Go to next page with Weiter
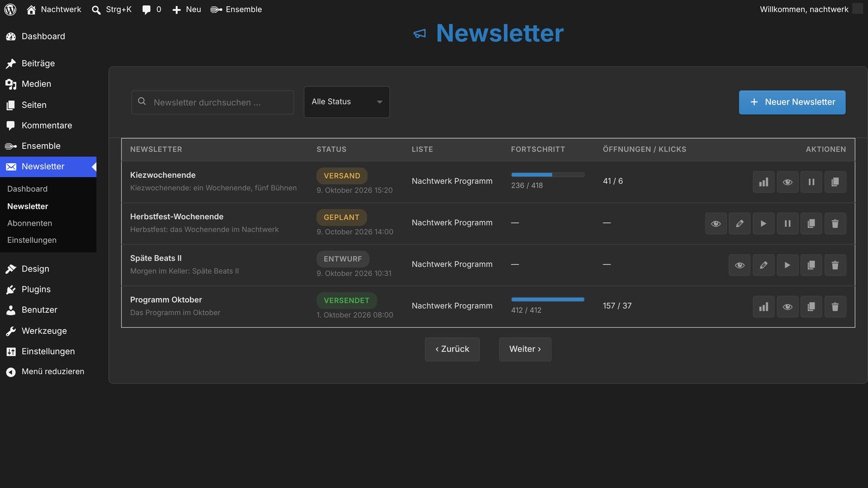The image size is (868, 488). [x=525, y=349]
